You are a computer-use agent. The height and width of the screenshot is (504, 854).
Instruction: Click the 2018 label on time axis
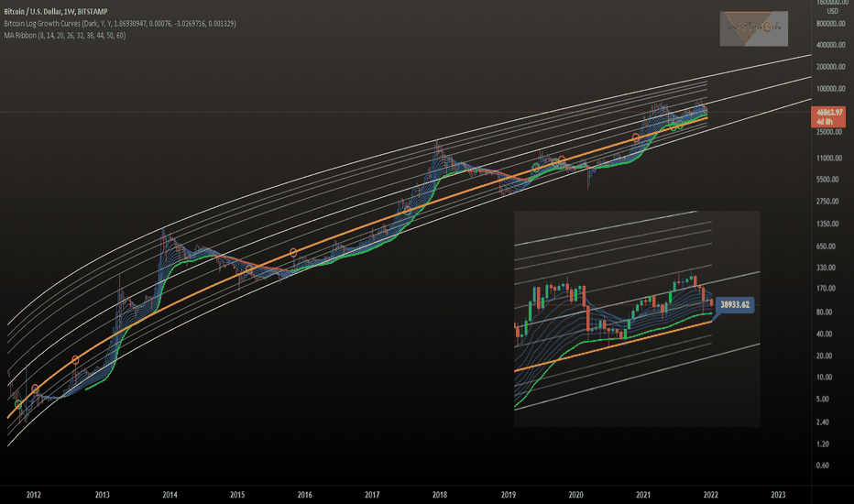pyautogui.click(x=440, y=495)
